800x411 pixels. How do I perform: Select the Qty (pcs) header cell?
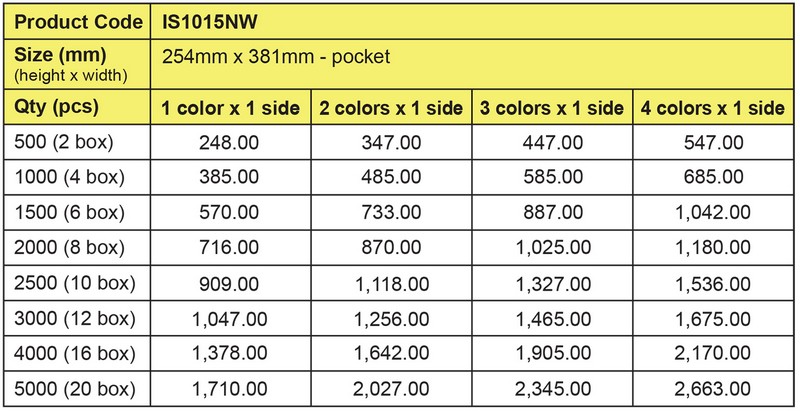[78, 107]
